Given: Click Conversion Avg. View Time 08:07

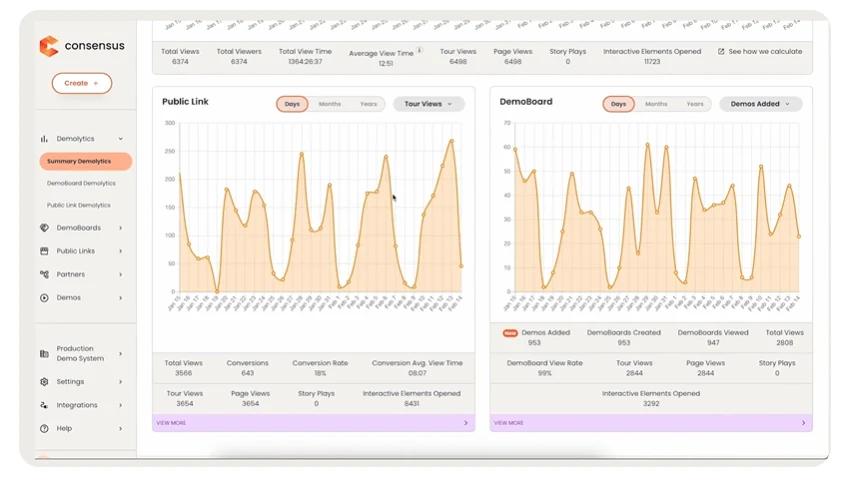Looking at the screenshot, I should (x=417, y=373).
